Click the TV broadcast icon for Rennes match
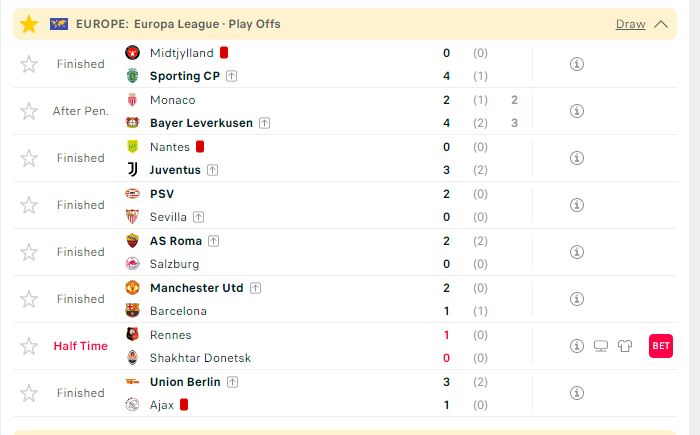700x435 pixels. [601, 346]
